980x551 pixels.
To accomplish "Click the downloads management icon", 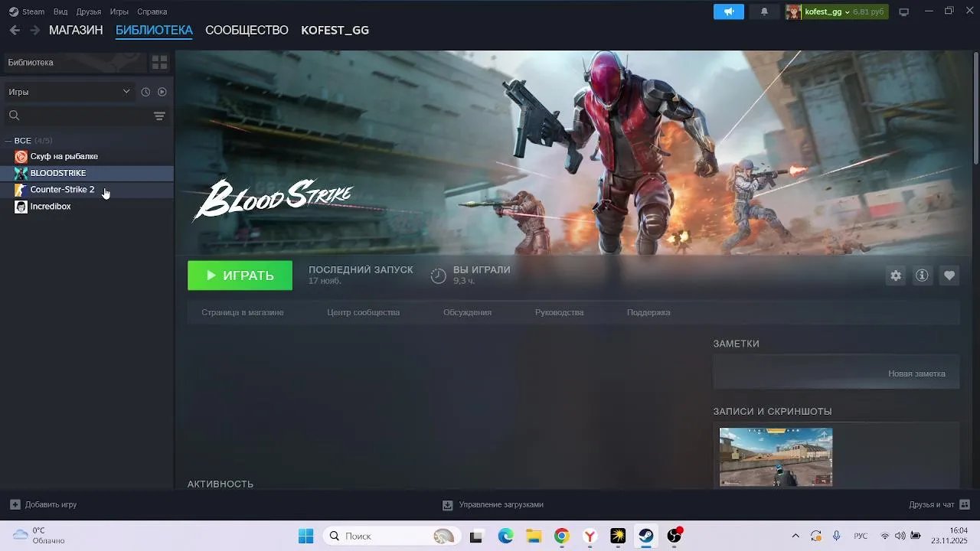I will [448, 505].
